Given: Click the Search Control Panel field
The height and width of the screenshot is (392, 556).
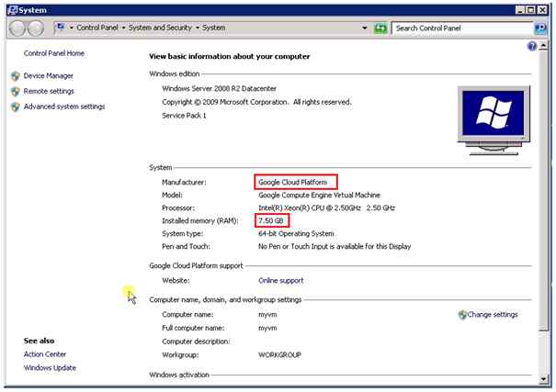Looking at the screenshot, I should click(462, 28).
